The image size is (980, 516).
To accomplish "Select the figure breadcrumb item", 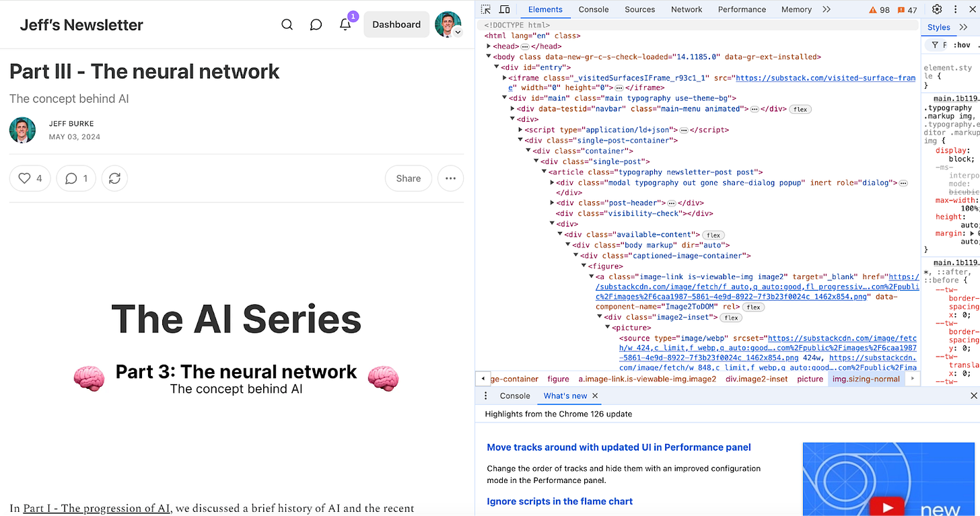I will click(558, 379).
